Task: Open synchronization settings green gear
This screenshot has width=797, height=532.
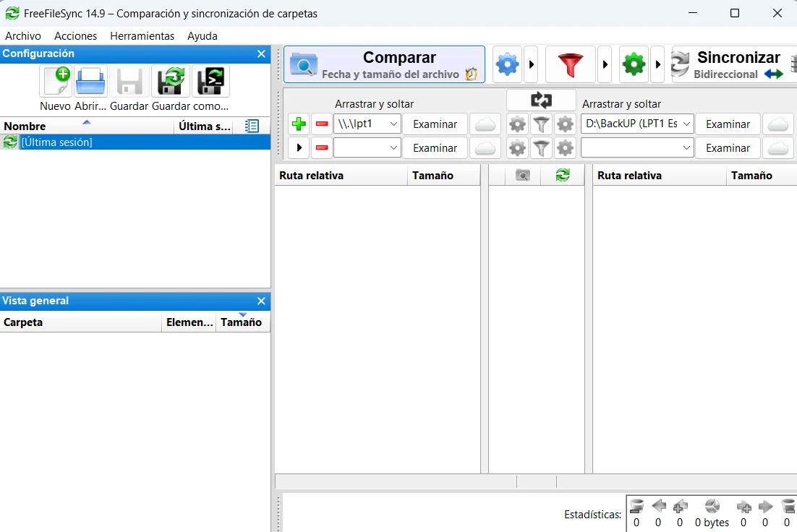Action: tap(634, 64)
